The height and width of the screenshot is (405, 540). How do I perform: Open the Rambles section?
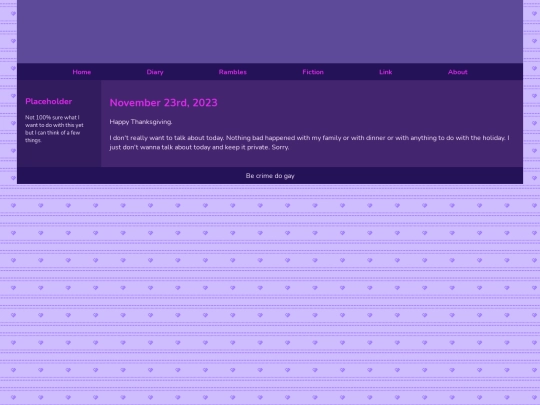[x=233, y=72]
